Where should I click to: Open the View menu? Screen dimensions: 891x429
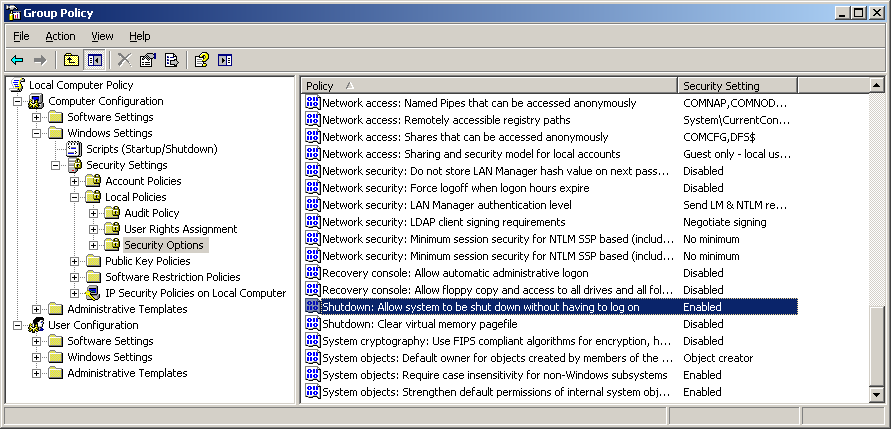coord(102,36)
